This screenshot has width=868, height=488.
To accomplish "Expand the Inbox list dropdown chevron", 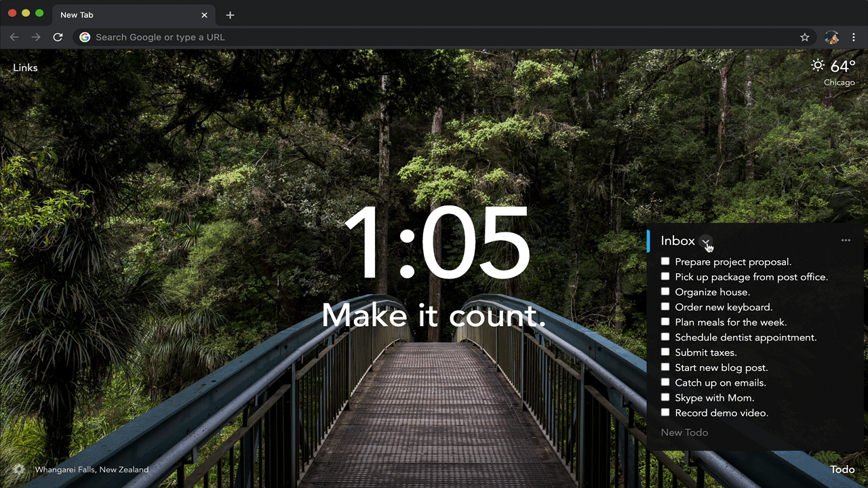I will (x=706, y=241).
